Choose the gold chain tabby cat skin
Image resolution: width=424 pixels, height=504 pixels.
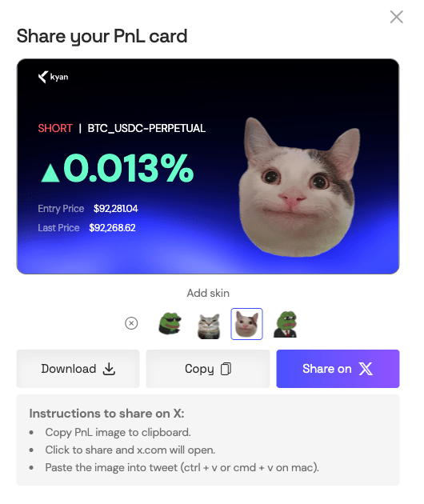(x=209, y=326)
